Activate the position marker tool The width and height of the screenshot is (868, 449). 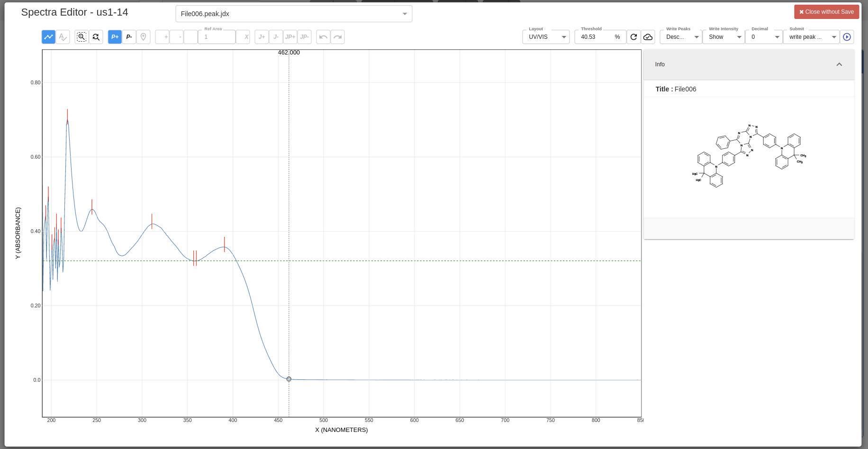[x=143, y=36]
